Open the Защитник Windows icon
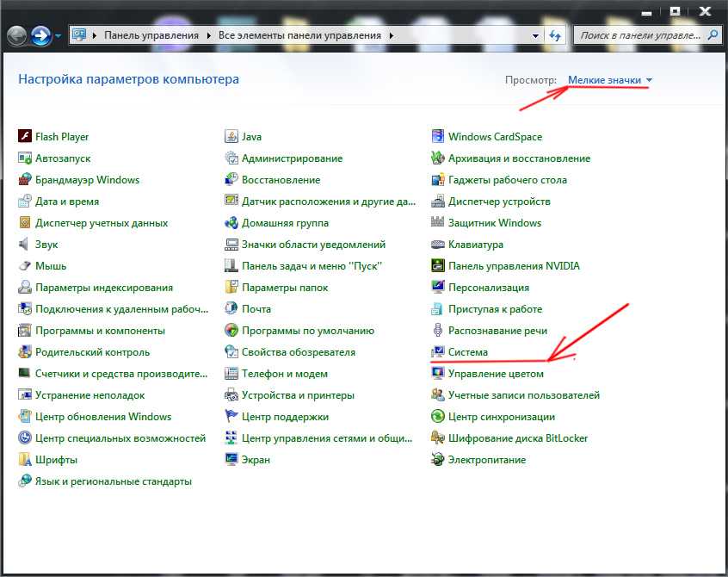Viewport: 728px width, 577px height. tap(438, 222)
